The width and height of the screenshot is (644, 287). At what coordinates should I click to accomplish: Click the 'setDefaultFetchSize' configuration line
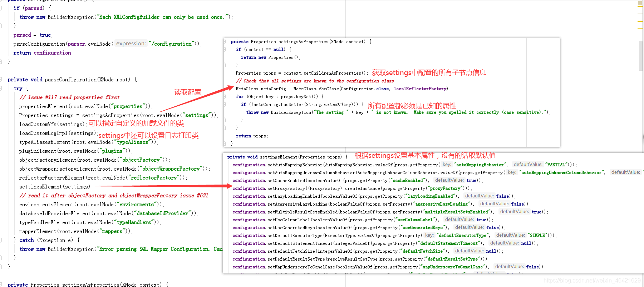[x=368, y=251]
